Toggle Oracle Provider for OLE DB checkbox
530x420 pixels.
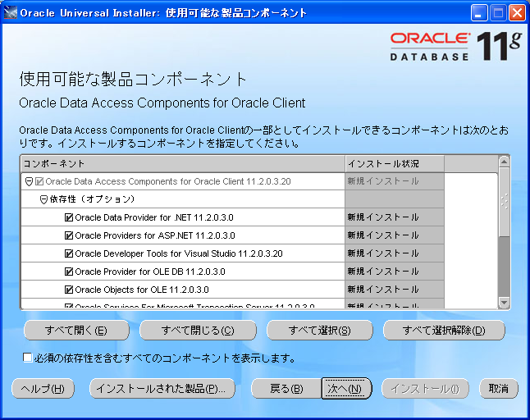point(69,272)
